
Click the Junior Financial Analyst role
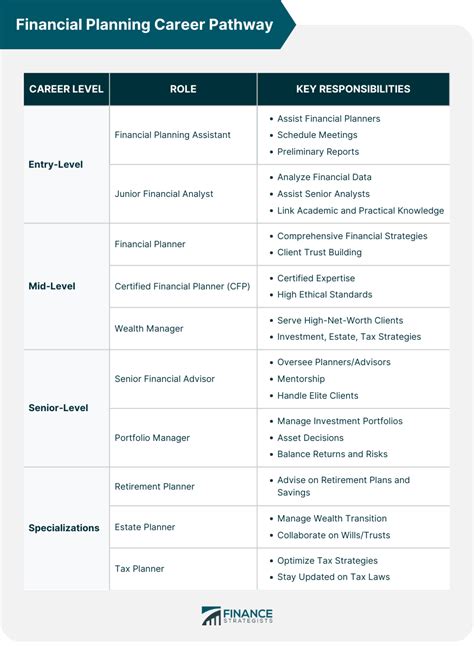[164, 194]
